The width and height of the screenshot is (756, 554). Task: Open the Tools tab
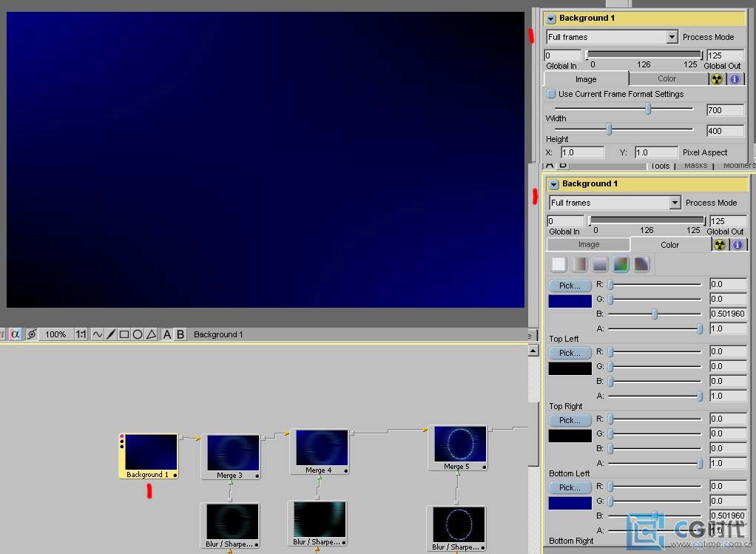660,166
